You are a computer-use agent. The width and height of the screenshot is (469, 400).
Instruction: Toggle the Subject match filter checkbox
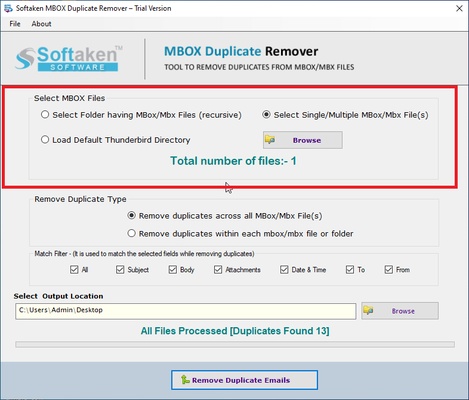coord(120,269)
